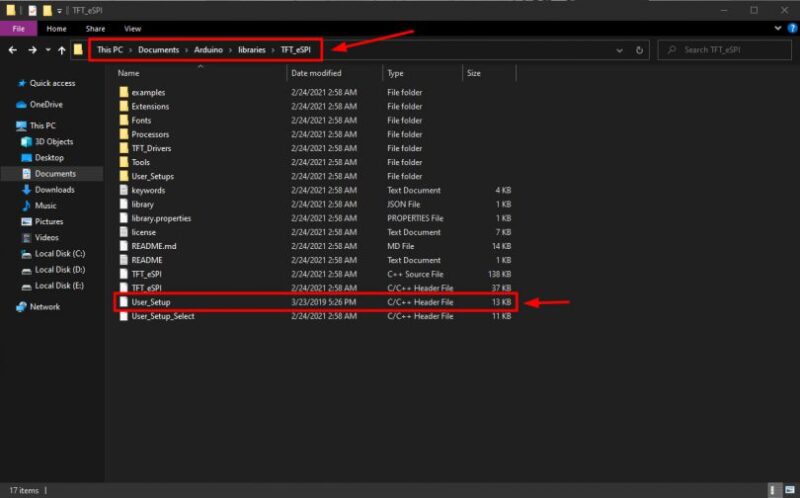
Task: Switch to the View ribbon tab
Action: [132, 29]
